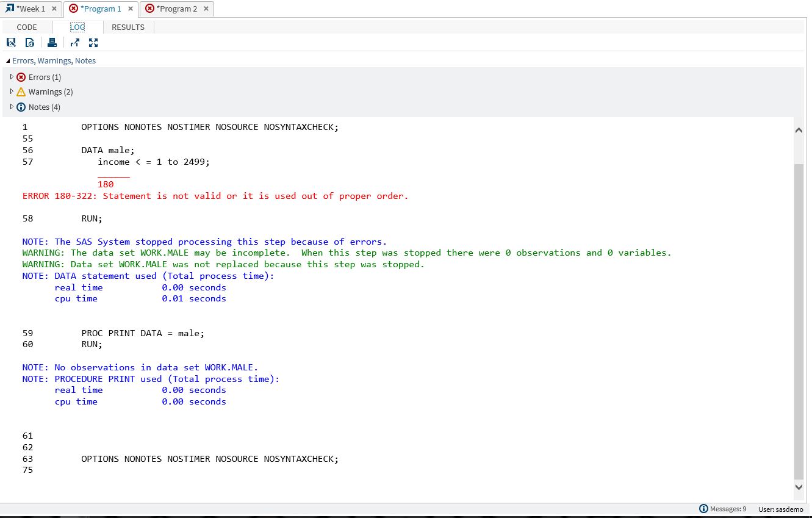Click the download log as HTML icon
812x518 pixels.
point(30,42)
